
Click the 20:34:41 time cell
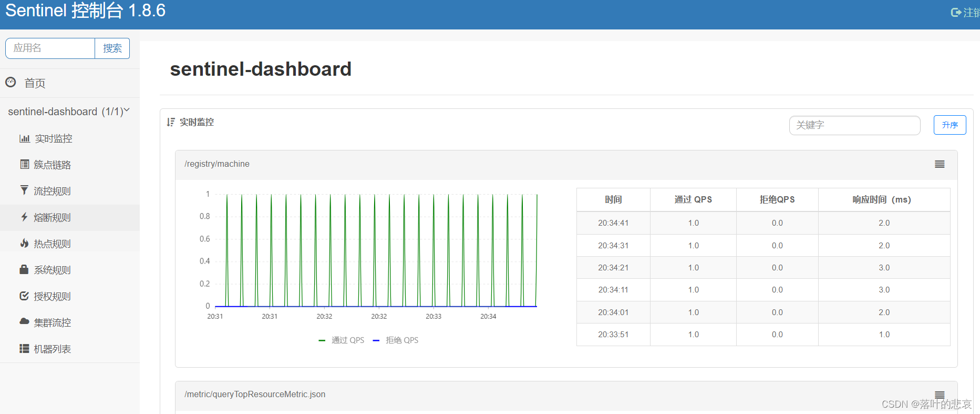(x=613, y=223)
